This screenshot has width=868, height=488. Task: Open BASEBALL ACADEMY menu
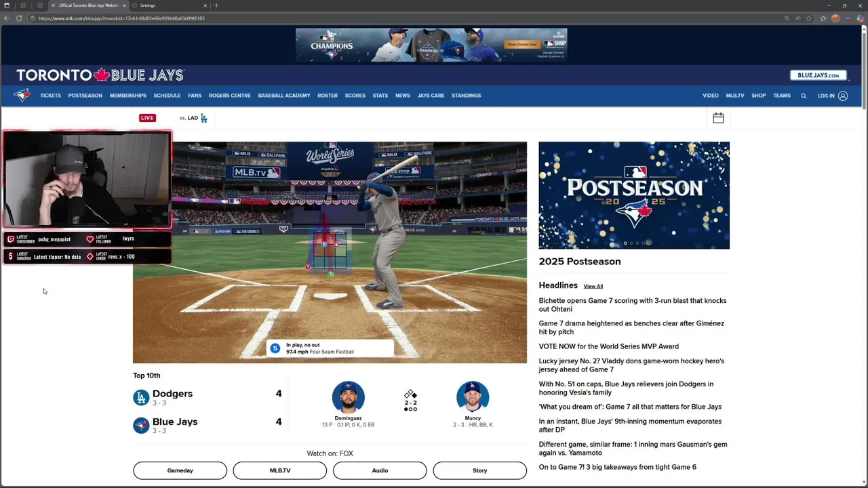click(x=284, y=96)
